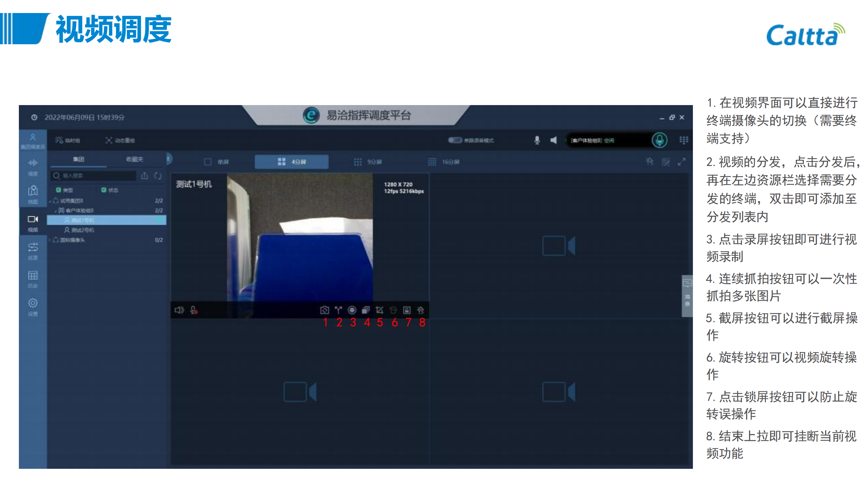Collapse the left resource panel handle
This screenshot has width=868, height=488.
[169, 159]
